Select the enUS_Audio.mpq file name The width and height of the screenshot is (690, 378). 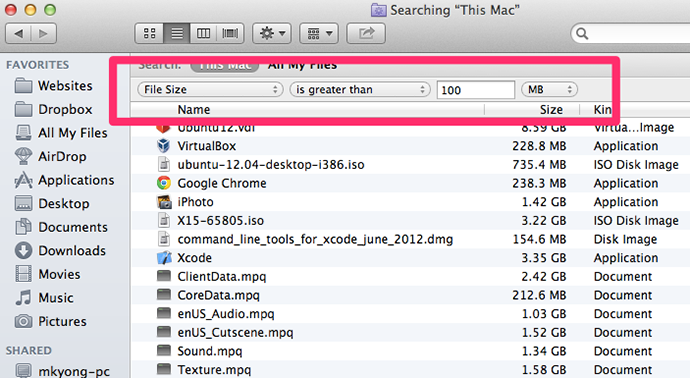pyautogui.click(x=226, y=314)
